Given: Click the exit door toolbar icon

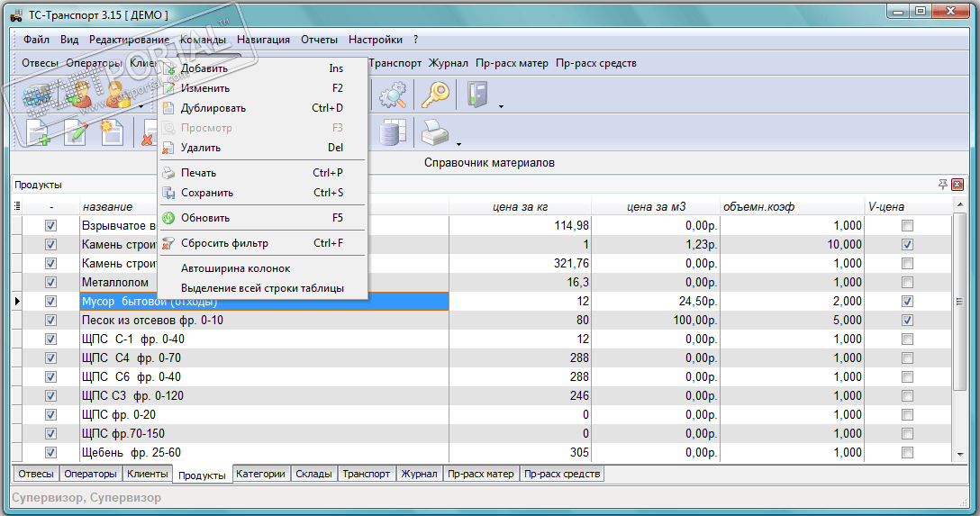Looking at the screenshot, I should click(477, 95).
